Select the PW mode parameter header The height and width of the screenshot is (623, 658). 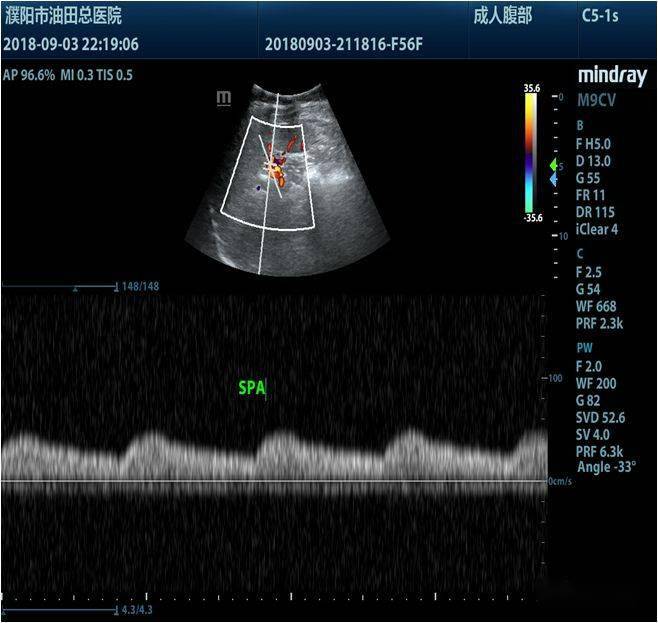[x=586, y=348]
